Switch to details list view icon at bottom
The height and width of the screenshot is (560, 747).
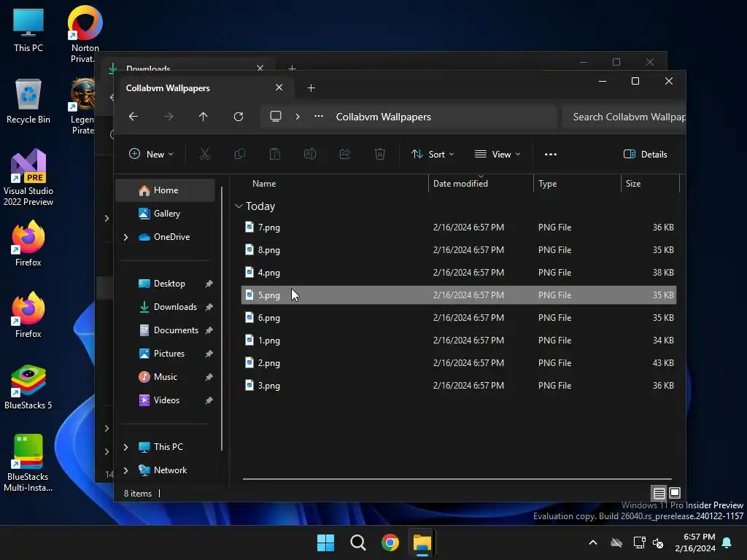coord(659,493)
